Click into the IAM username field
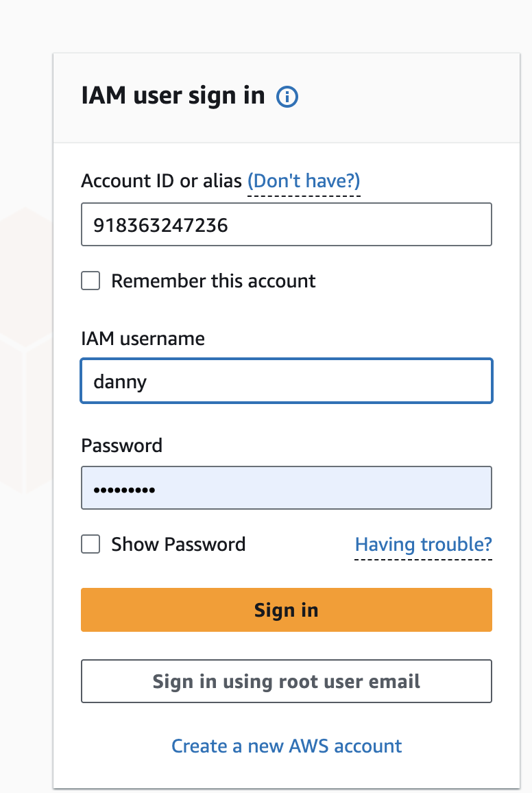 tap(287, 381)
